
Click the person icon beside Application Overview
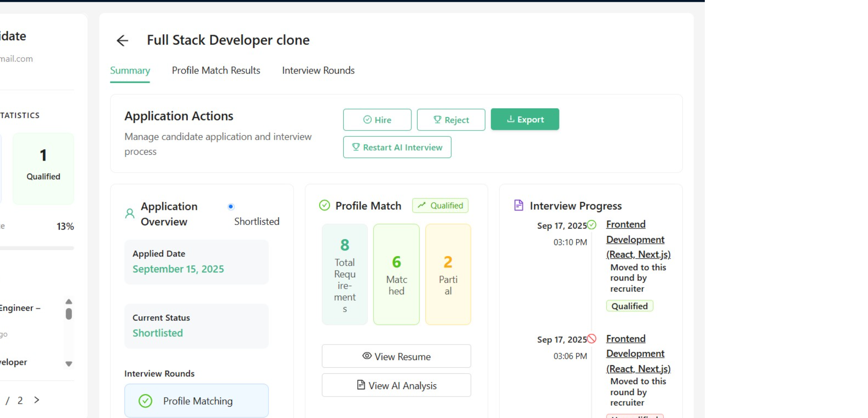point(130,214)
